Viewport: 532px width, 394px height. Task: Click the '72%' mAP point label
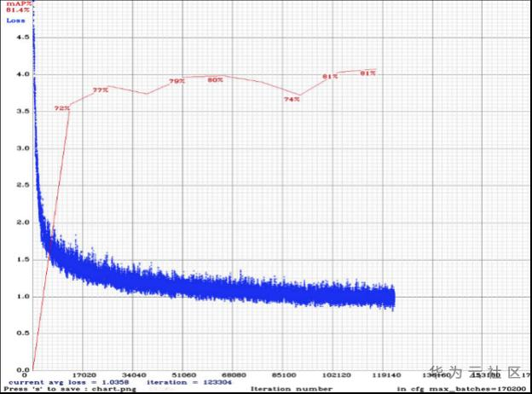click(62, 108)
